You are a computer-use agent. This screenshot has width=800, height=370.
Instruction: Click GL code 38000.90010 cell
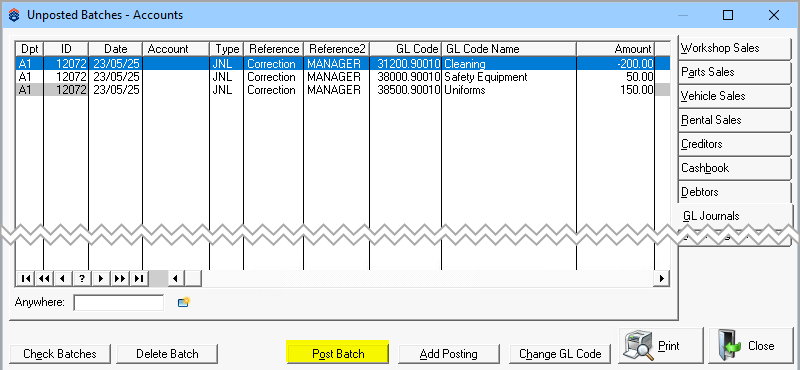[406, 77]
